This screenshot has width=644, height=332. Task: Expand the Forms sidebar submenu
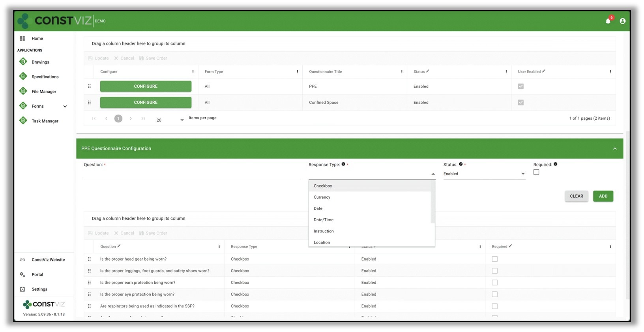(65, 106)
